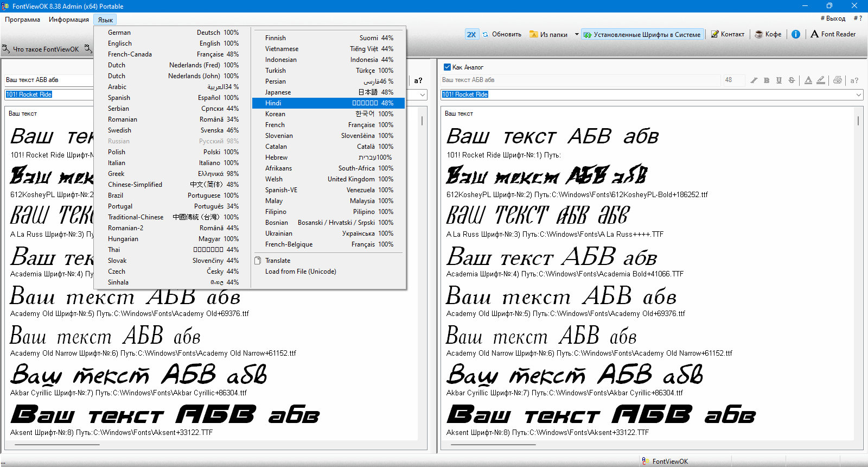
Task: Open dropdown arrow next to Из папки
Action: click(x=577, y=34)
